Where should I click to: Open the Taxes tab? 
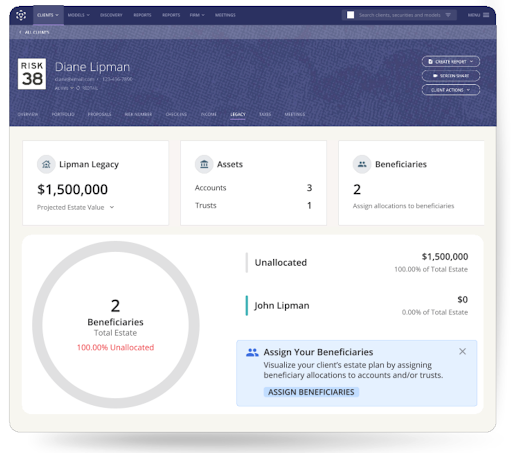tap(265, 114)
